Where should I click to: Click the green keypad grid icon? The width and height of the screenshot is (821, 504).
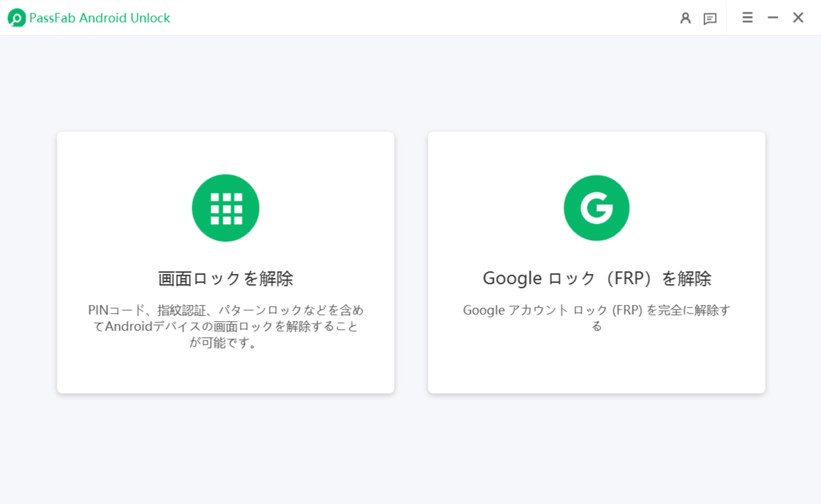pos(225,208)
